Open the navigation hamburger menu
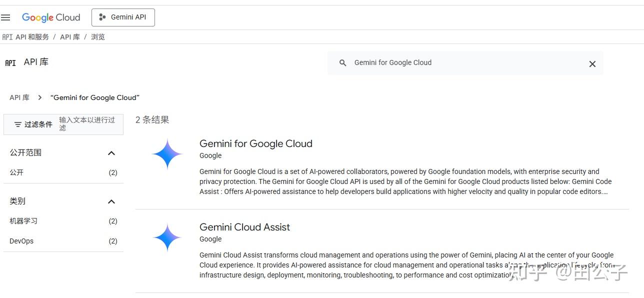 [x=6, y=17]
